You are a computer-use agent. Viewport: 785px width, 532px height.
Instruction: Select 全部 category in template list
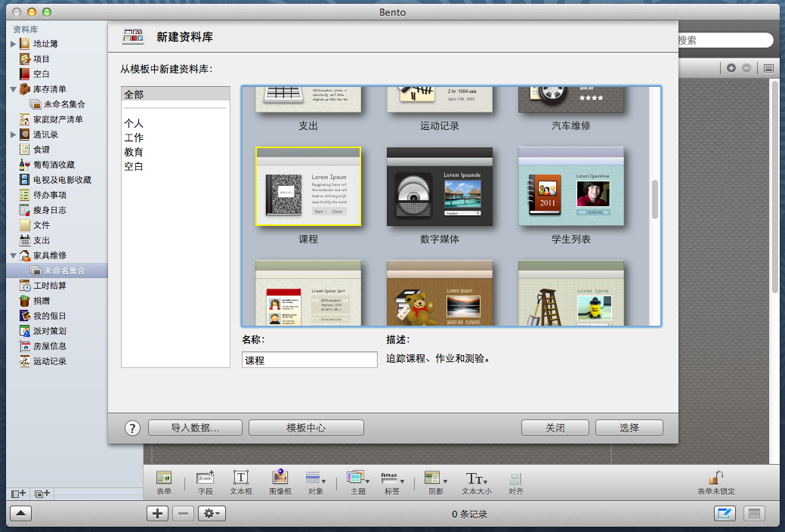click(x=175, y=94)
